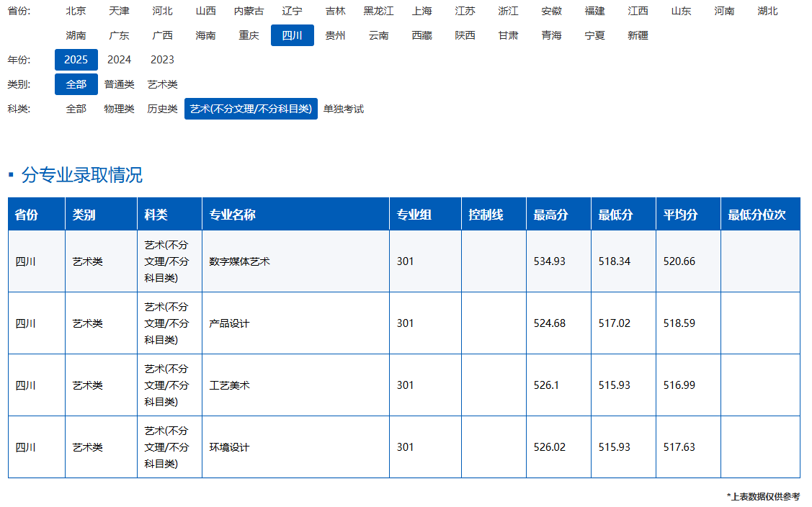Select 宁夏 province filter
This screenshot has height=507, width=812.
595,35
